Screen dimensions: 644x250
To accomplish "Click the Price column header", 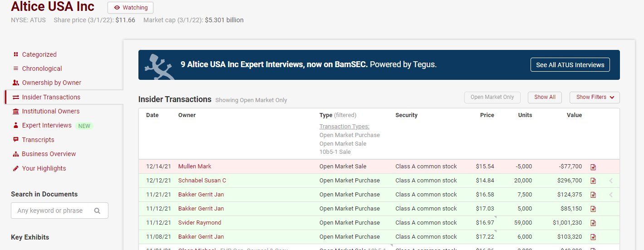I will [x=487, y=115].
